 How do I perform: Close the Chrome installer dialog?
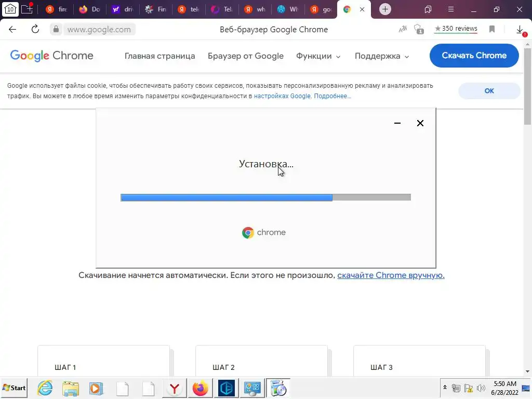(x=420, y=123)
